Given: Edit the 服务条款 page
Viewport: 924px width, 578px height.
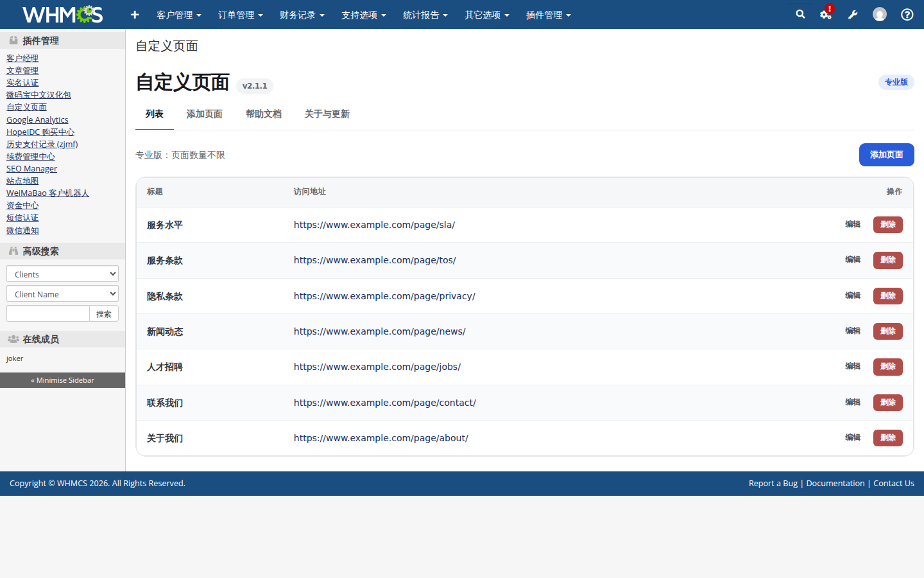Looking at the screenshot, I should click(x=853, y=260).
